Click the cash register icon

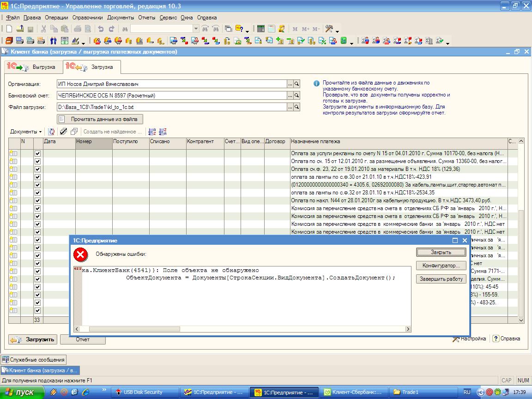tap(75, 41)
